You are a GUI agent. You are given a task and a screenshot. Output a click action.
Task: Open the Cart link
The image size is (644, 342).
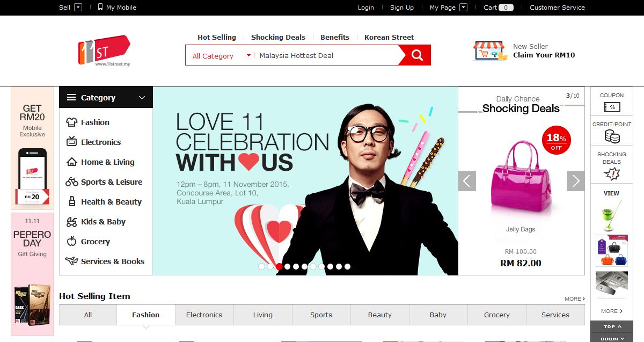[499, 8]
